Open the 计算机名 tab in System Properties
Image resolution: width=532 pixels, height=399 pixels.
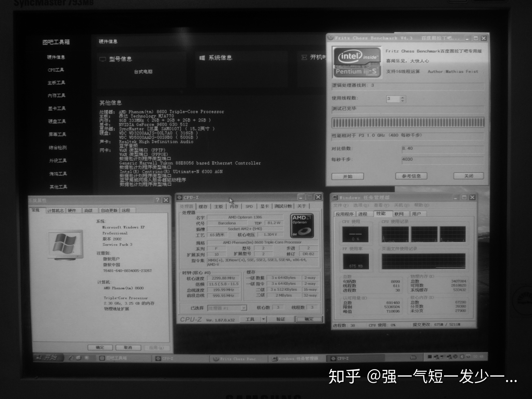pos(55,210)
